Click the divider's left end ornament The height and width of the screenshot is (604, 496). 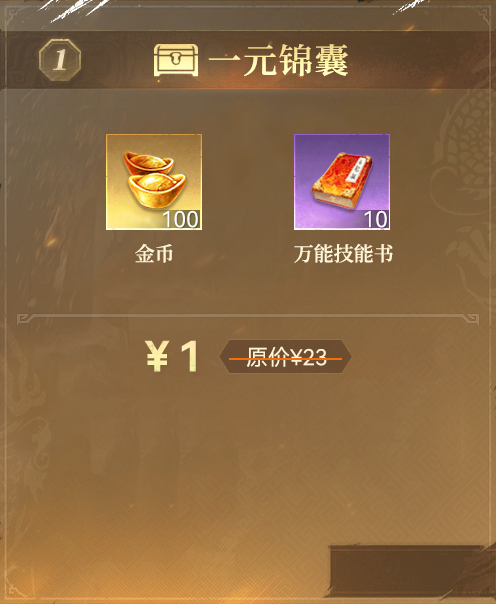point(24,319)
